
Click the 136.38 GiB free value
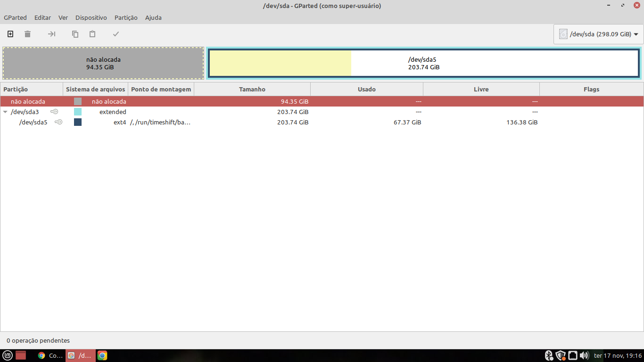[x=522, y=122]
